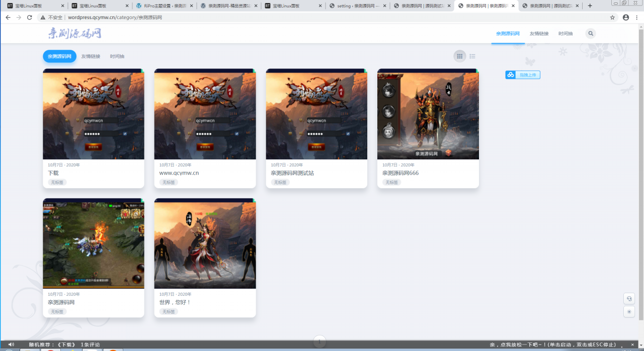This screenshot has width=644, height=351.
Task: Click the lower floating button at right edge
Action: 629,312
